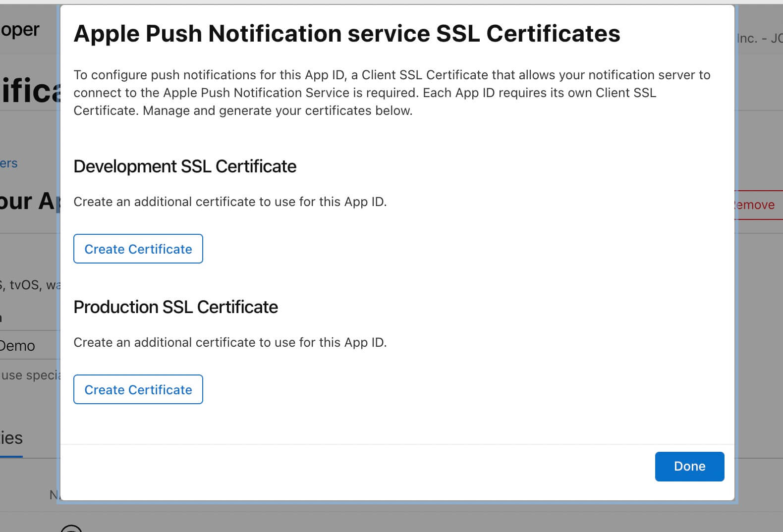The image size is (783, 532).
Task: Click the description text under Development SSL Certificate
Action: [230, 202]
